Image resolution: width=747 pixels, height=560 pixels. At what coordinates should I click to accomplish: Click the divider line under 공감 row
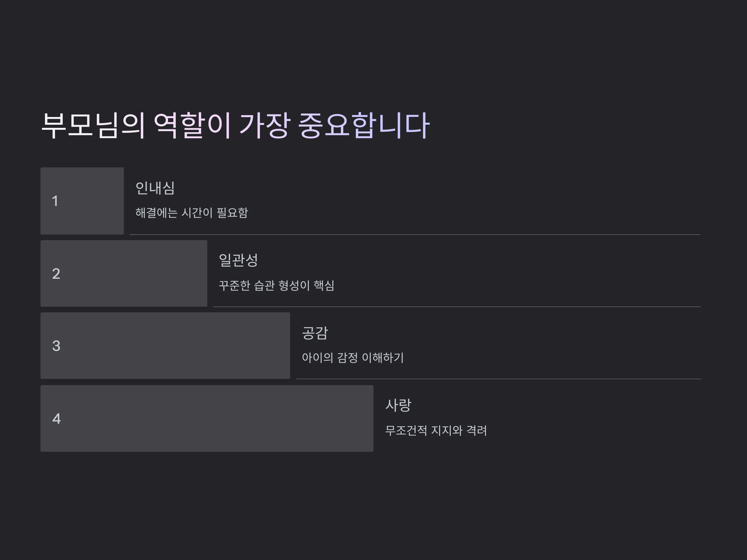click(498, 379)
